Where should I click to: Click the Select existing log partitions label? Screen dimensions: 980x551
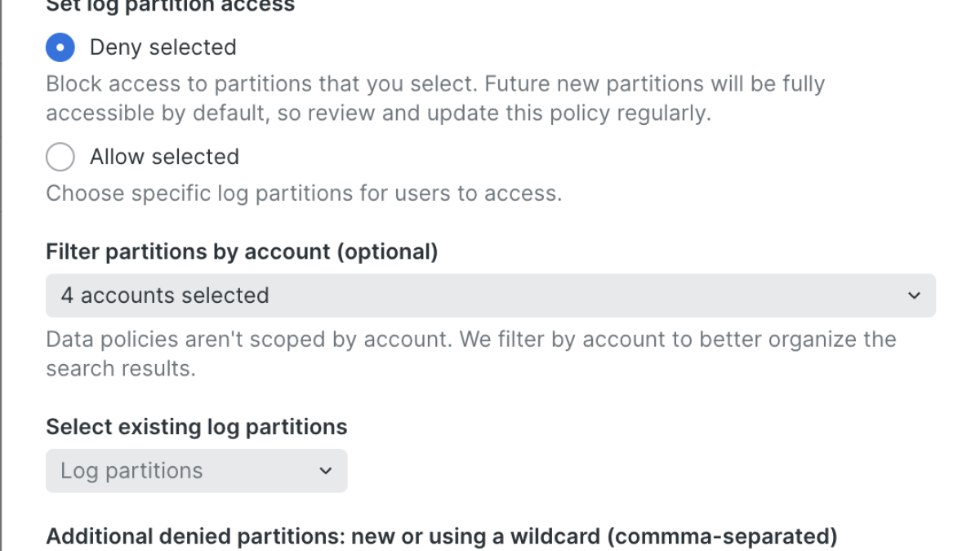point(196,426)
